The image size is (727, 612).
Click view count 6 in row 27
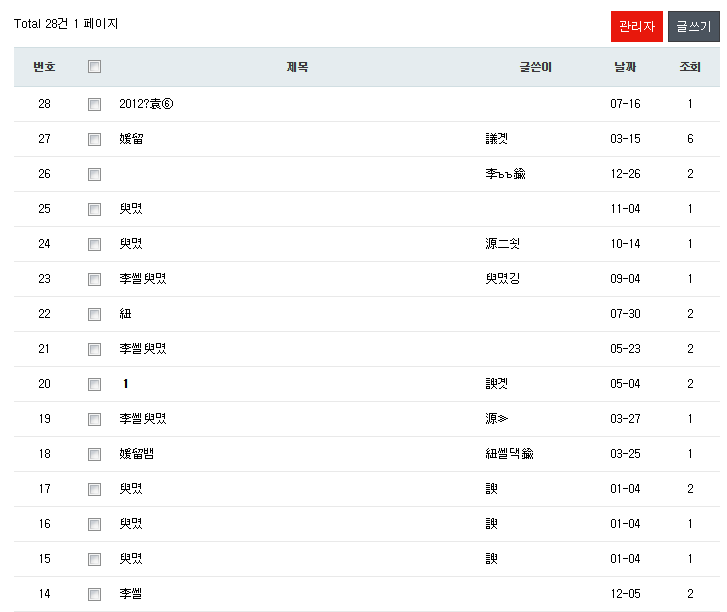click(690, 139)
